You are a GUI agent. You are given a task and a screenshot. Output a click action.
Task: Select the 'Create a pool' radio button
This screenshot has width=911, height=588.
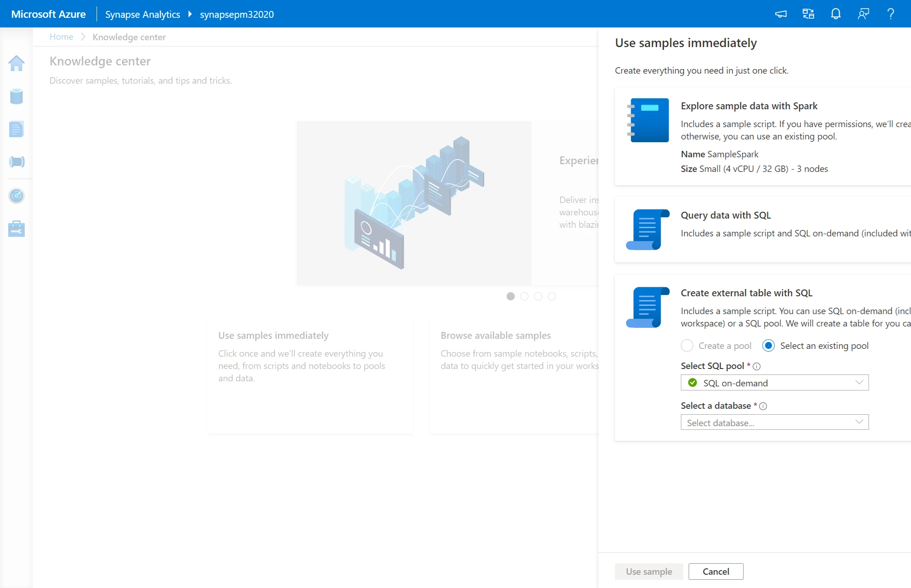(687, 346)
